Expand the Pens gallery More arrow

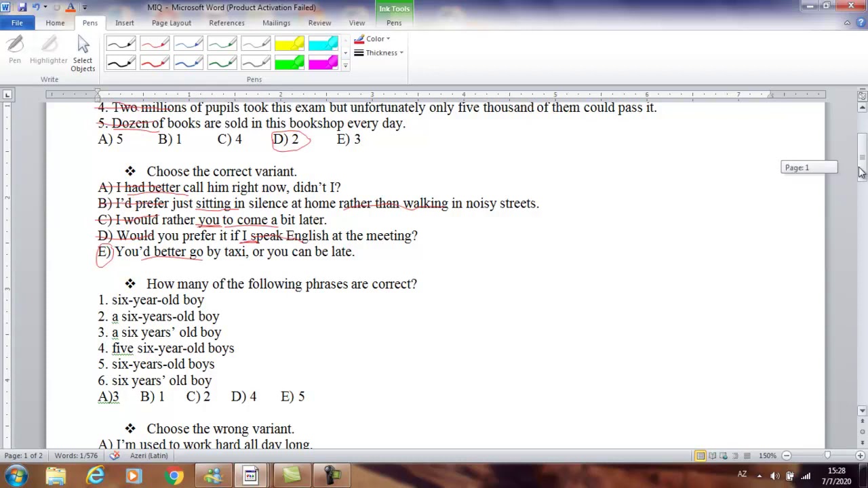[345, 66]
